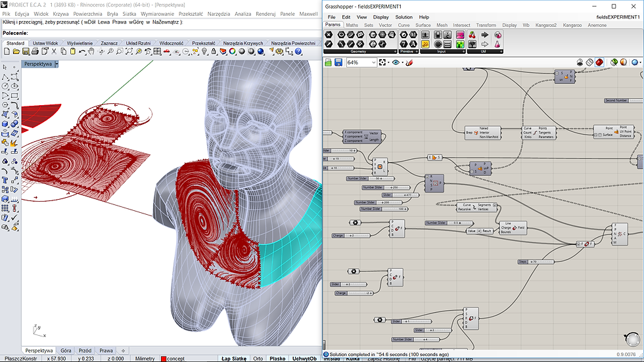This screenshot has width=644, height=362.
Task: Click the Polecenie command input line
Action: [161, 33]
